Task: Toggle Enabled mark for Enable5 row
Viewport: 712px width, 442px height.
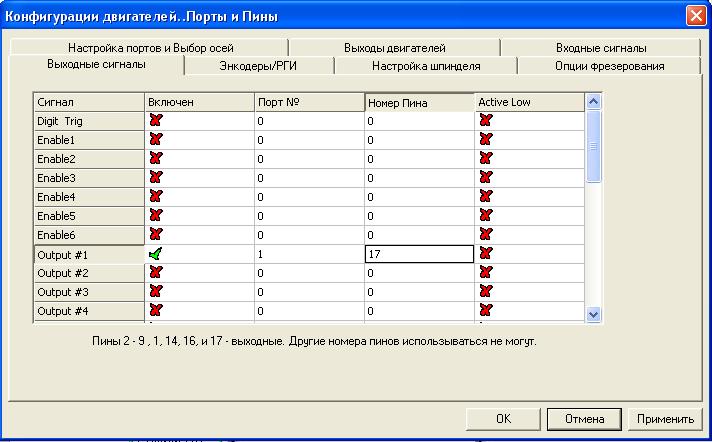Action: click(156, 215)
